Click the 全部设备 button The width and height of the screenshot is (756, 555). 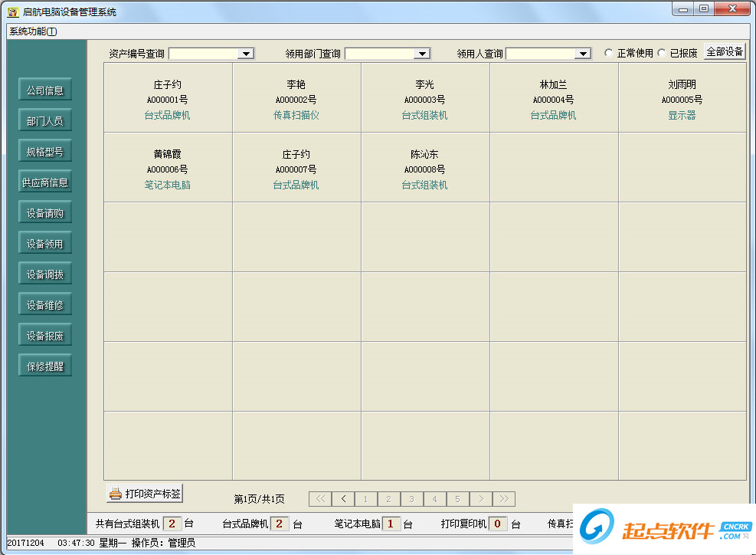point(725,51)
